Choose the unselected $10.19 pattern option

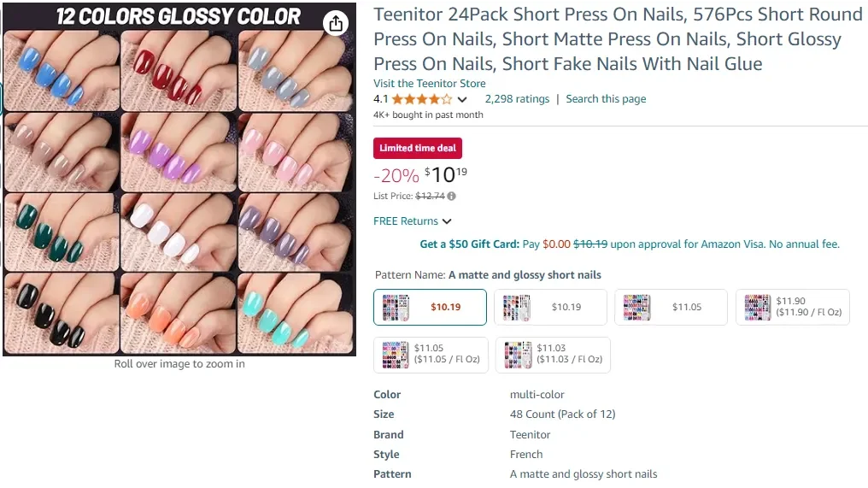(x=551, y=308)
